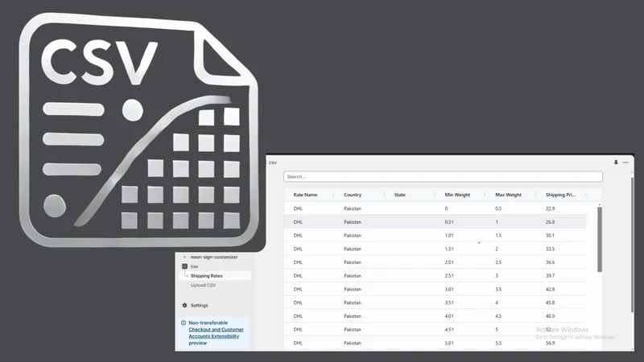
Task: Click the neon-sign-customizer app icon
Action: (184, 257)
